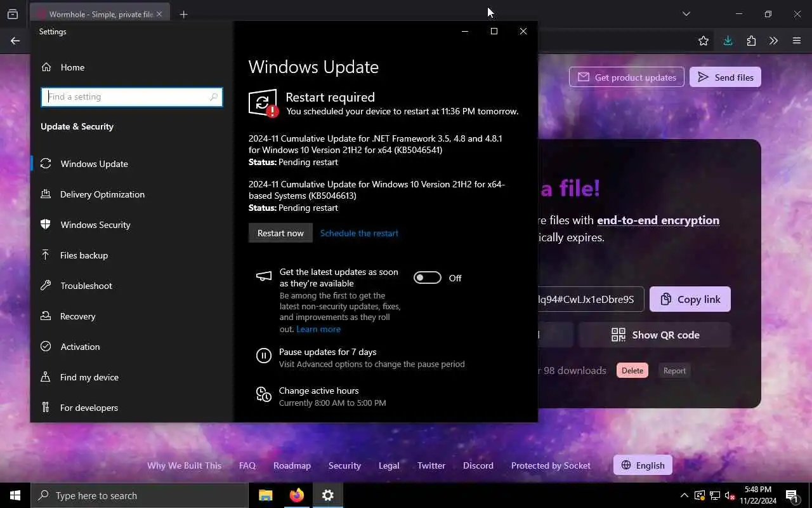Open browser extensions icon
812x508 pixels.
[751, 41]
